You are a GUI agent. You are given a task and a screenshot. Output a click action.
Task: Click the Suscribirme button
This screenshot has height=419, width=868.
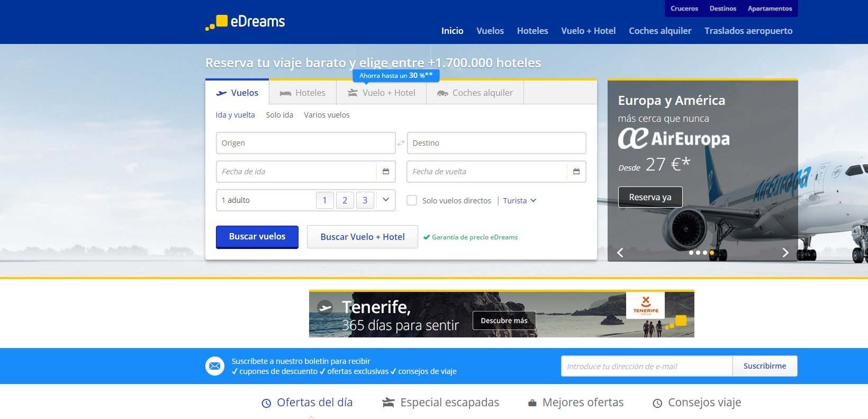click(765, 366)
